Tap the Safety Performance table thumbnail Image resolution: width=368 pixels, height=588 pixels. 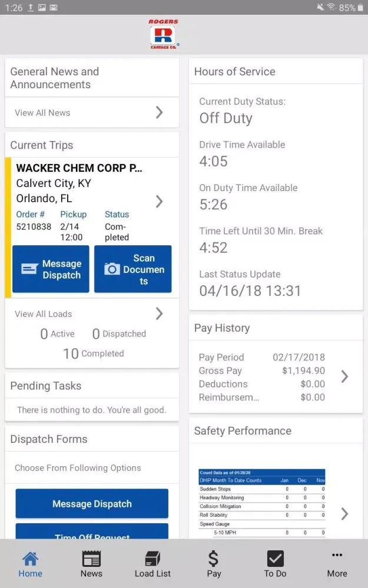(262, 504)
